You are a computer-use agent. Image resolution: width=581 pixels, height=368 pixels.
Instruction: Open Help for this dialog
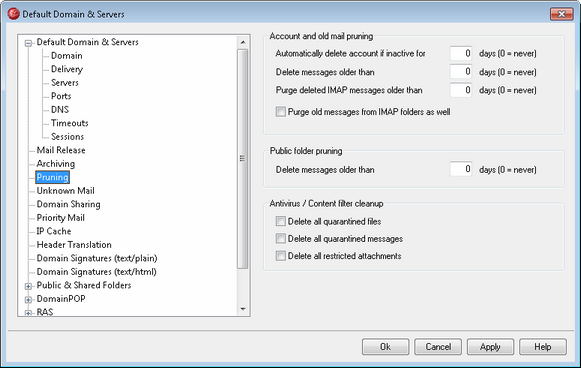pyautogui.click(x=543, y=347)
